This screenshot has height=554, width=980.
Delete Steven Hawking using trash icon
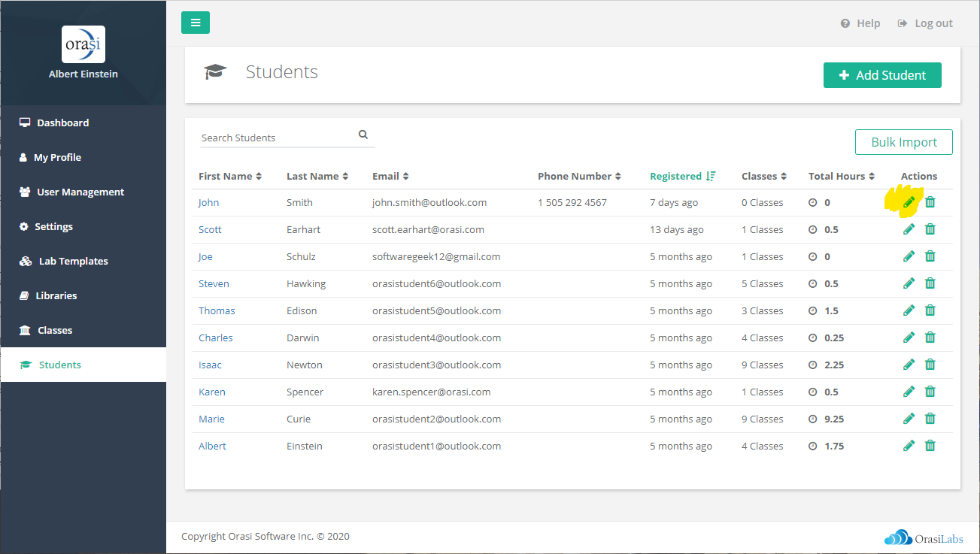[x=930, y=283]
